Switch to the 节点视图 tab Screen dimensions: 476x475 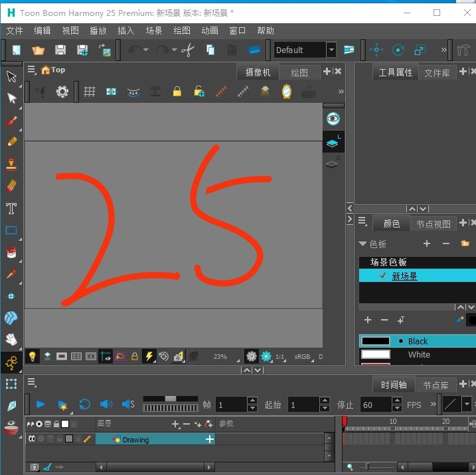(x=434, y=224)
